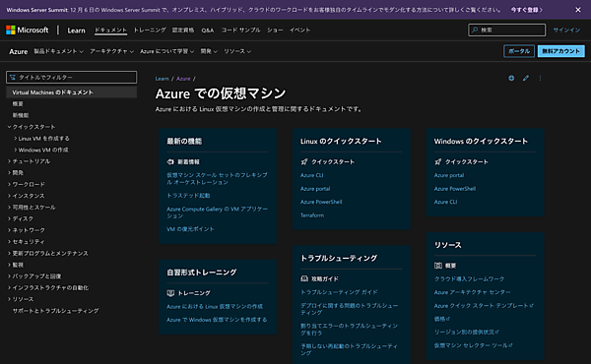Click the Microsoft logo

point(28,30)
